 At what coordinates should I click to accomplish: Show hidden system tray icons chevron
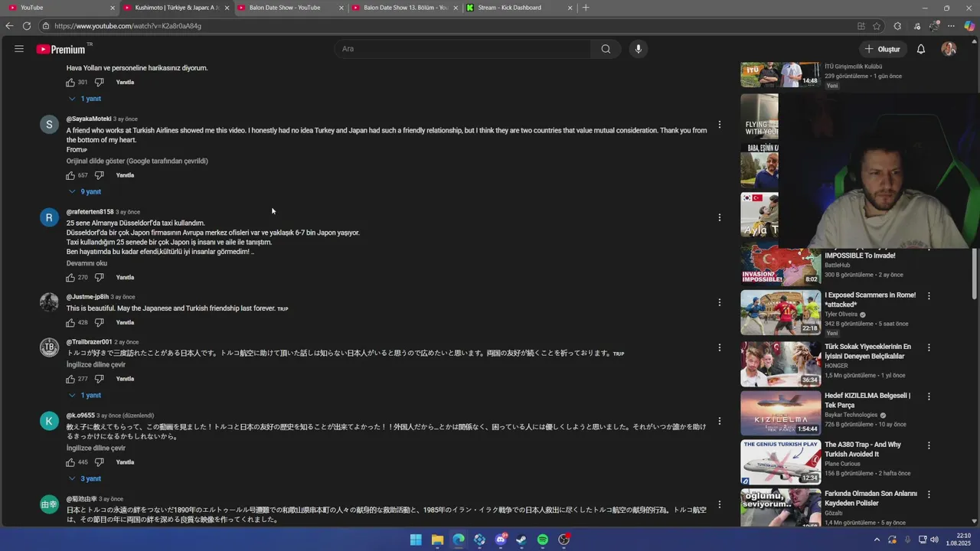pos(877,540)
